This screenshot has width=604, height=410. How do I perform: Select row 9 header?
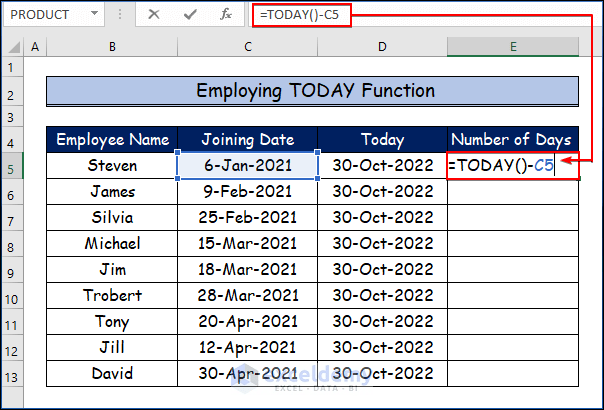(12, 270)
